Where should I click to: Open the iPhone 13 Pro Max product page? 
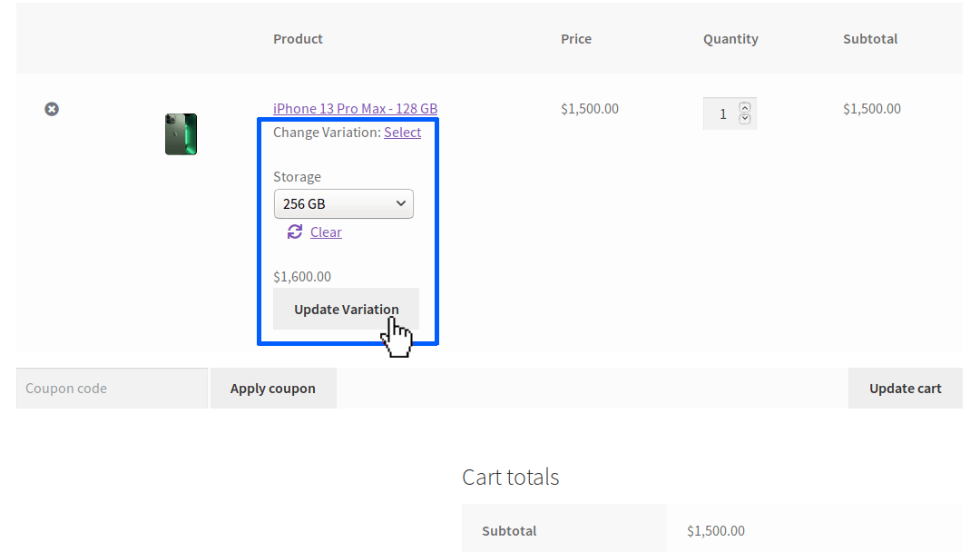pyautogui.click(x=355, y=108)
